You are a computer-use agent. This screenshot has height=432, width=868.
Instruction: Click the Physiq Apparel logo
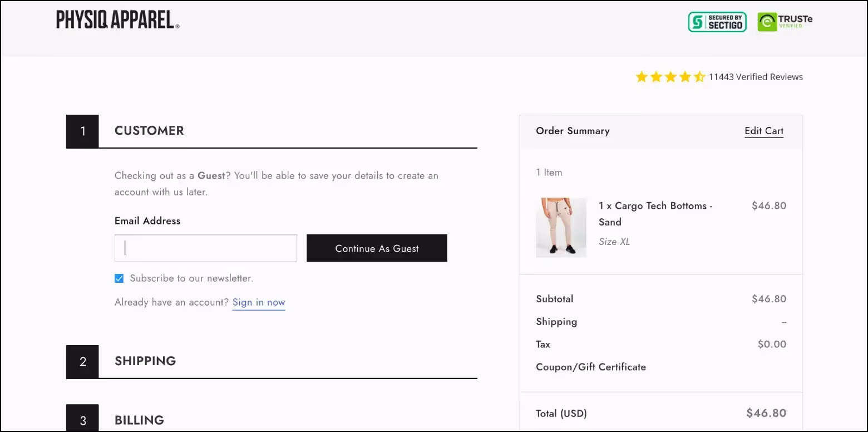point(117,20)
